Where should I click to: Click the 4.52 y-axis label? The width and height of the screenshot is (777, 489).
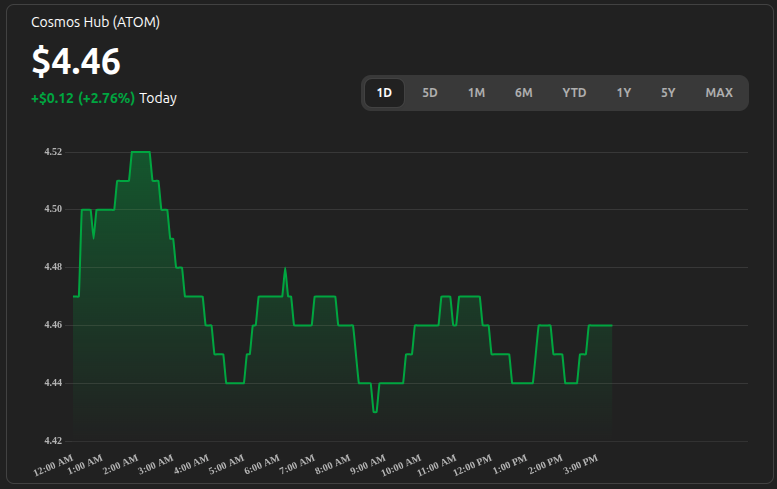[53, 152]
